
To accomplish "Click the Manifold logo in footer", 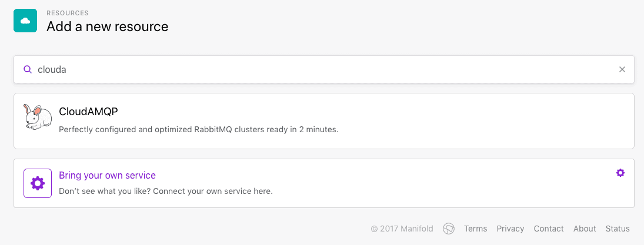I will (449, 229).
